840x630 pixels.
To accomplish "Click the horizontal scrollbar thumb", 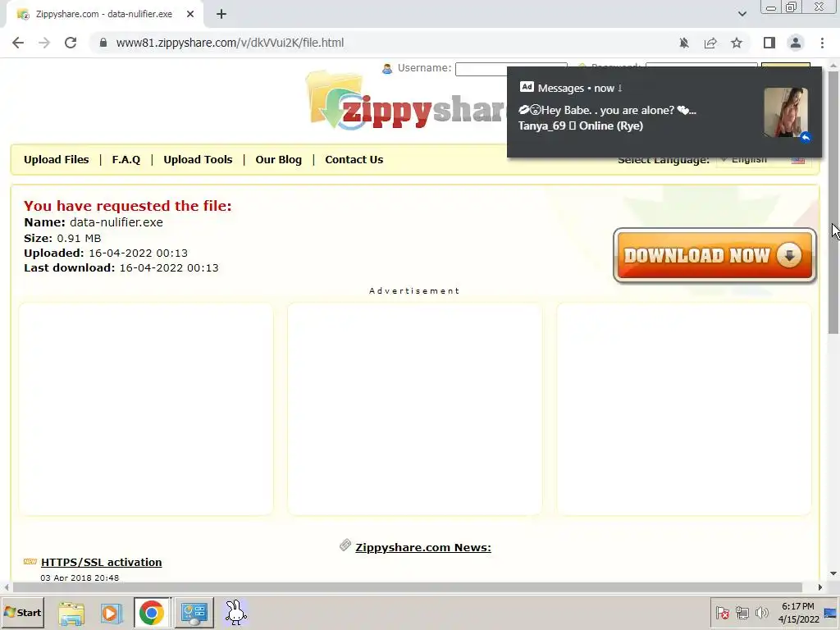I will click(x=406, y=587).
